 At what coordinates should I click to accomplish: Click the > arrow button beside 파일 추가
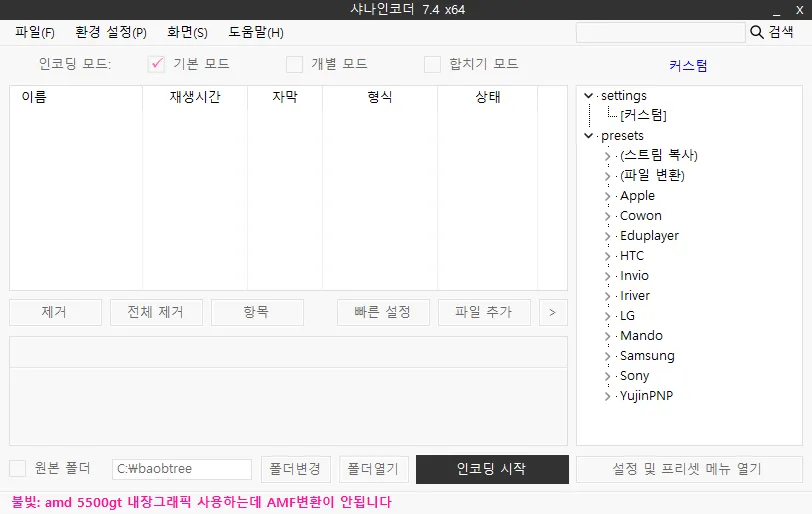tap(553, 312)
